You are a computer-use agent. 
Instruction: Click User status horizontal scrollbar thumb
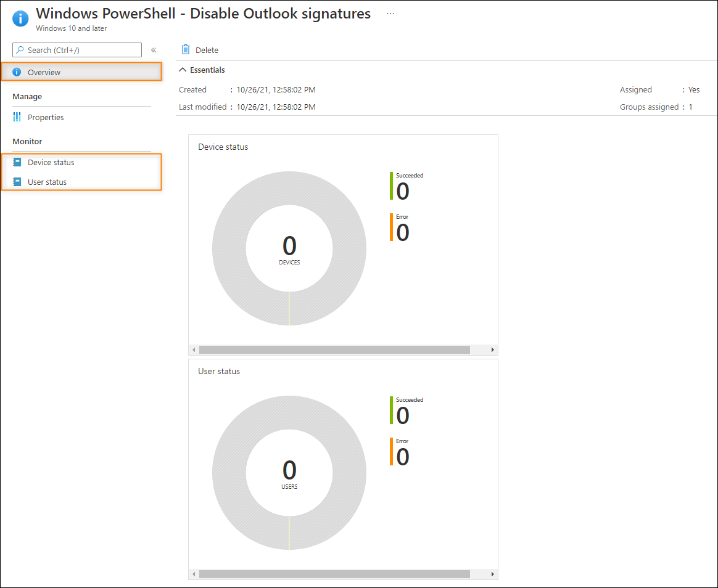click(334, 574)
